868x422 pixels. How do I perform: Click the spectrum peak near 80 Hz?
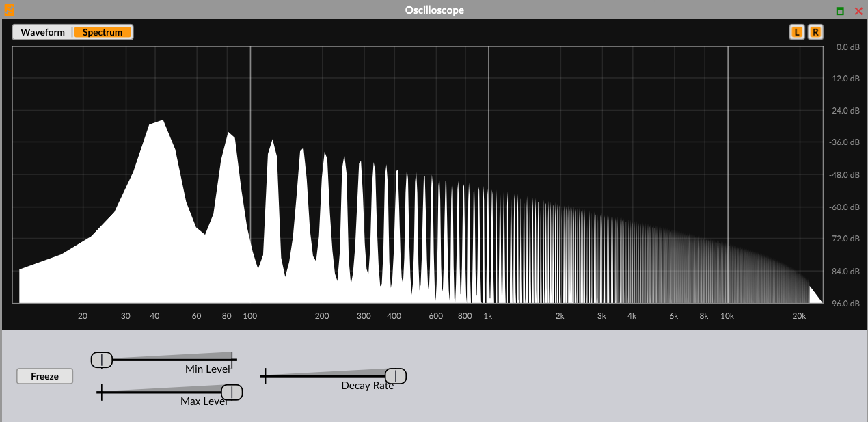tap(230, 134)
